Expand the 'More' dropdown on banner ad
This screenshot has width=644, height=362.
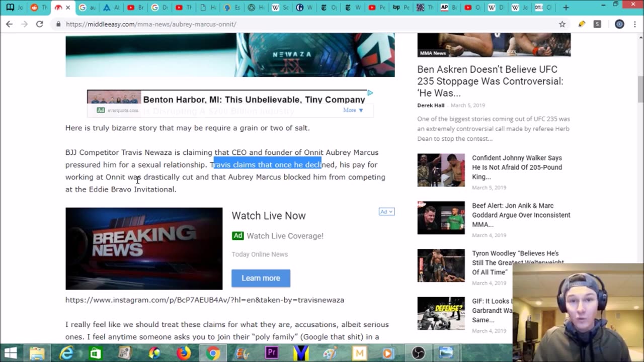pos(353,110)
